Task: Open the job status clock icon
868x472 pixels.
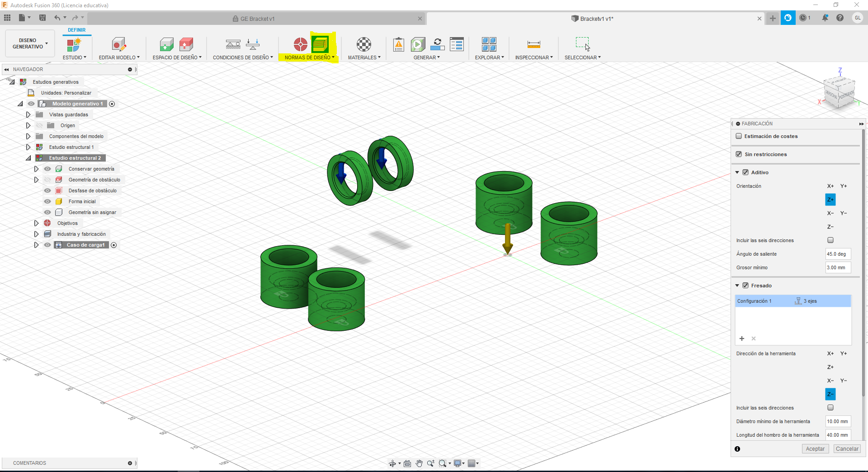Action: click(803, 18)
